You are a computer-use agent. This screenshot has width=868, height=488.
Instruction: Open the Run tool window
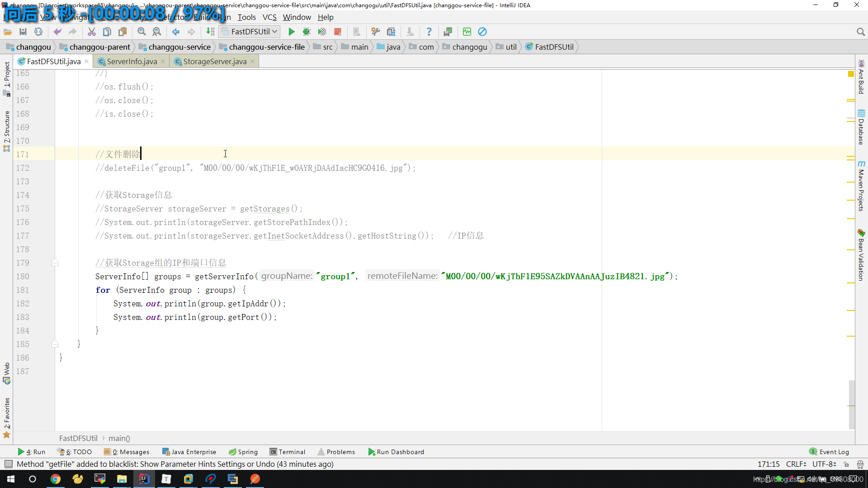point(32,452)
